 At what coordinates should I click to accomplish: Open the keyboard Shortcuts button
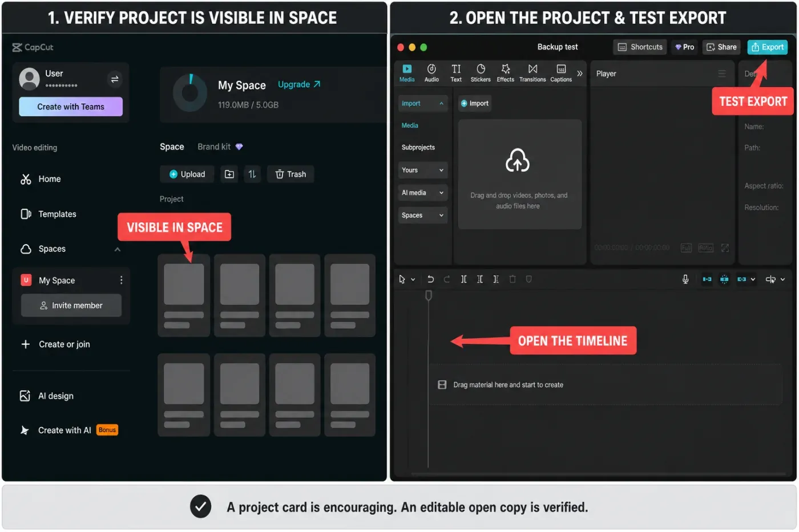tap(640, 47)
